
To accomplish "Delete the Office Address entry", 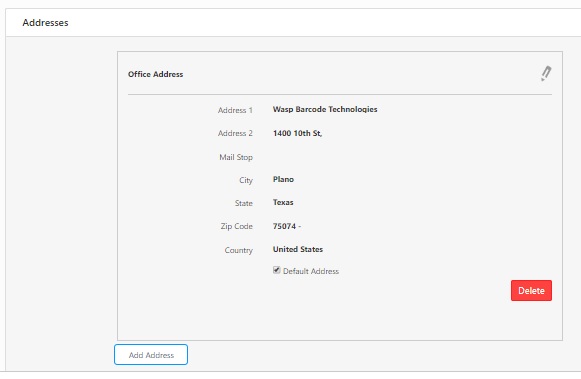I will tap(531, 290).
